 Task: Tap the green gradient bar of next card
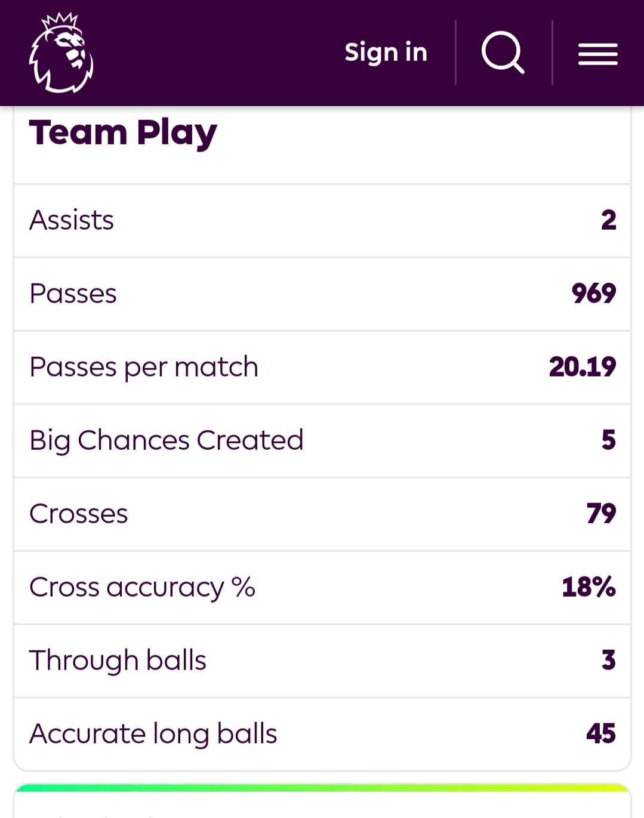[x=322, y=788]
